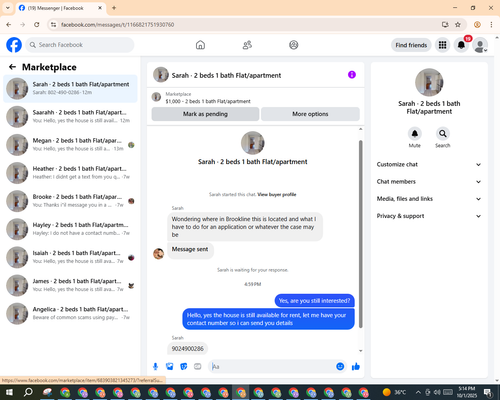The height and width of the screenshot is (400, 500).
Task: Expand Media, files and links section
Action: pos(429,199)
